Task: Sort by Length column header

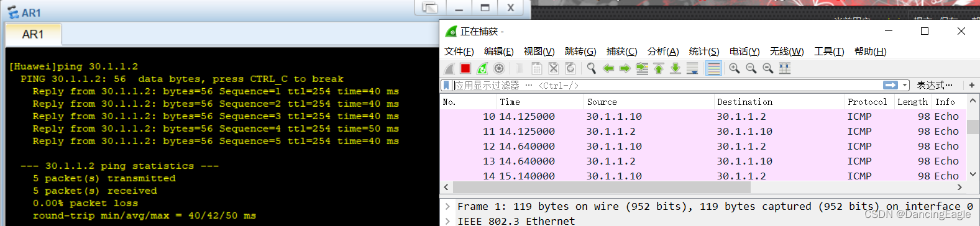Action: (912, 102)
